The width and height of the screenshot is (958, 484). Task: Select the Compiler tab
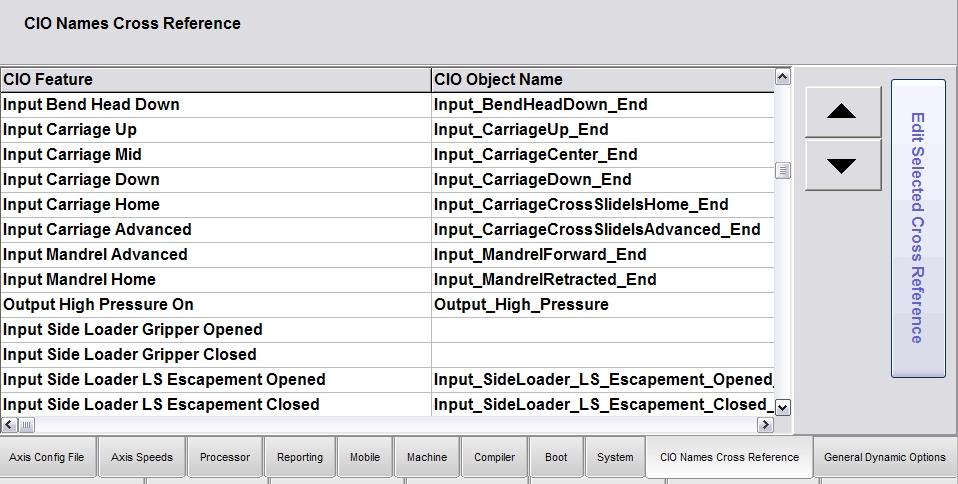pos(494,457)
